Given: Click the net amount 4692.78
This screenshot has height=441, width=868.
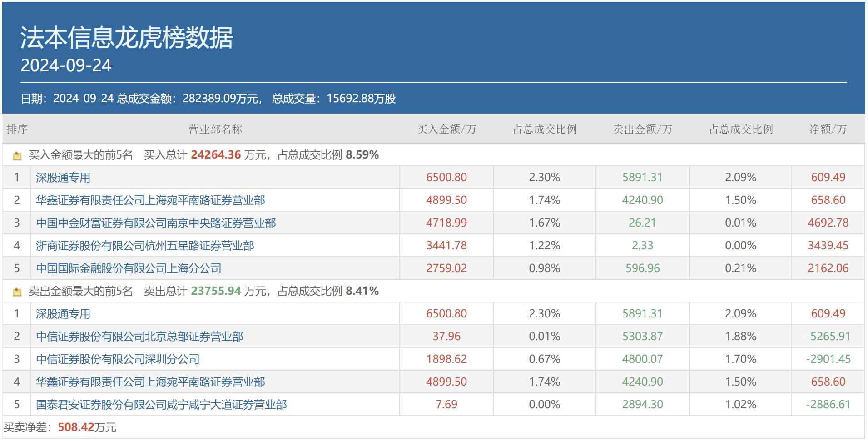Looking at the screenshot, I should tap(828, 223).
